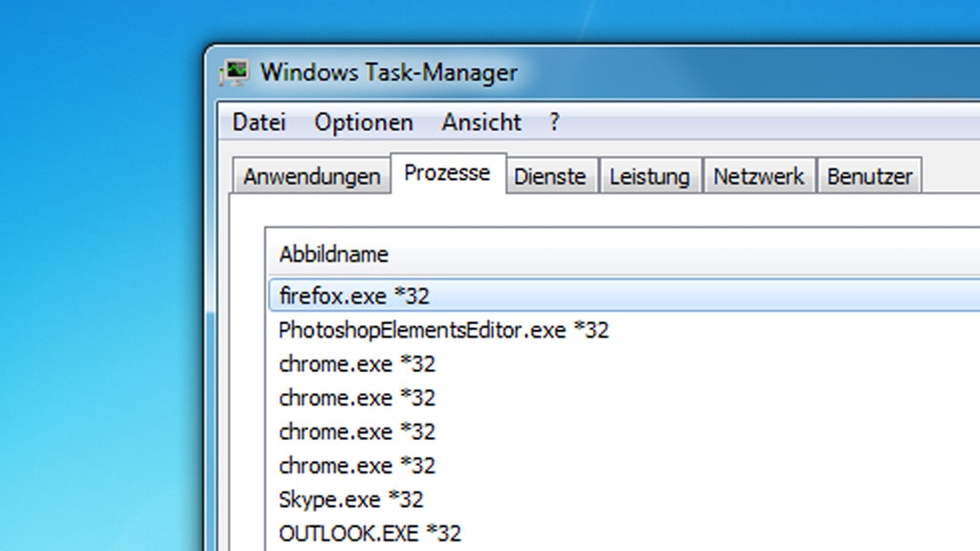
Task: Switch to the Dienste tab
Action: tap(550, 176)
